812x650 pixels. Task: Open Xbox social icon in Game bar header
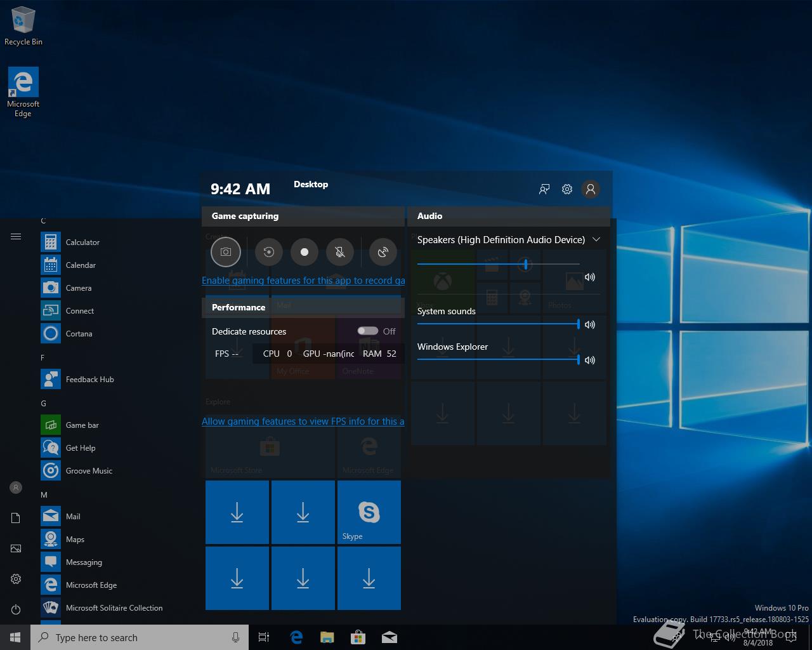pos(544,189)
